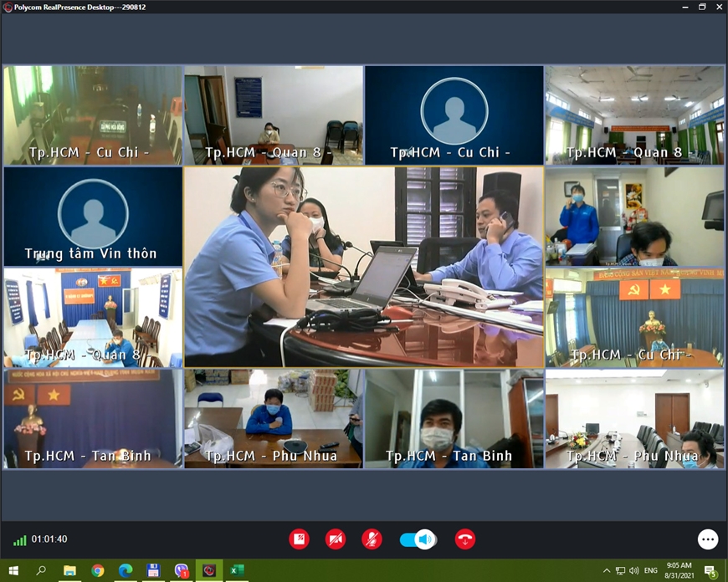Open Viber from the taskbar
Viewport: 728px width, 582px height.
182,570
